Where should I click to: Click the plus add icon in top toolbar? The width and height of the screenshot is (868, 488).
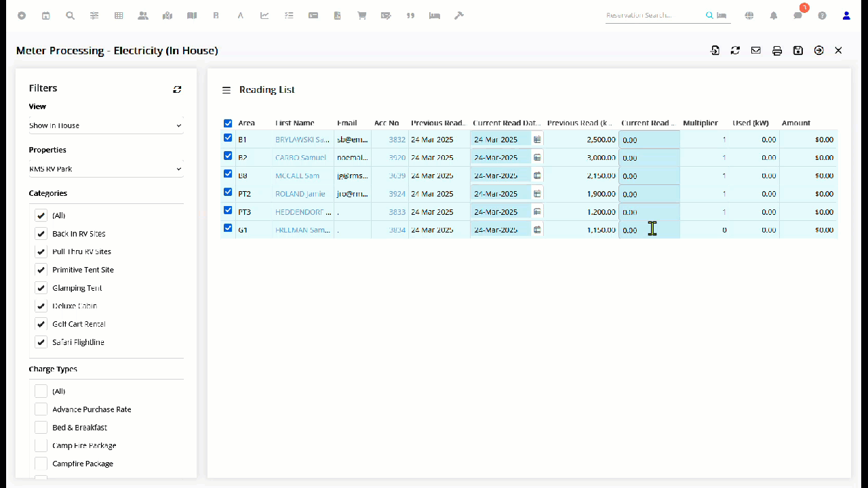22,16
